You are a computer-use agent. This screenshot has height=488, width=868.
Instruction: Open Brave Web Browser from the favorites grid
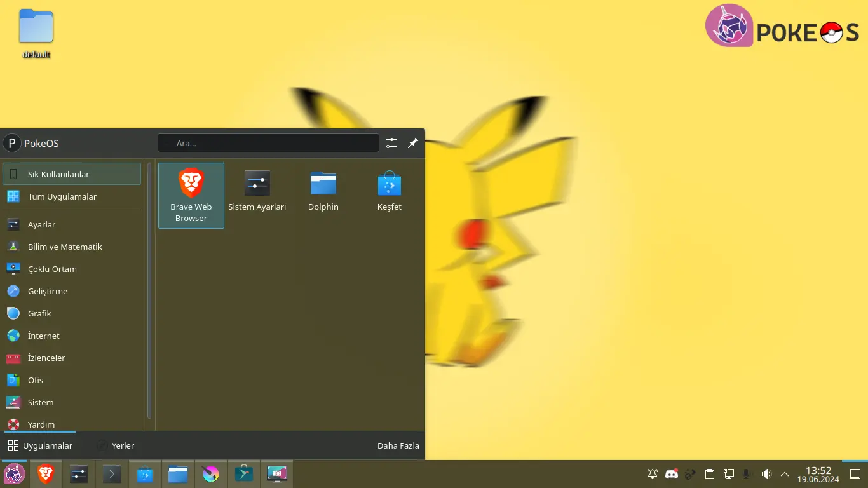pyautogui.click(x=191, y=196)
